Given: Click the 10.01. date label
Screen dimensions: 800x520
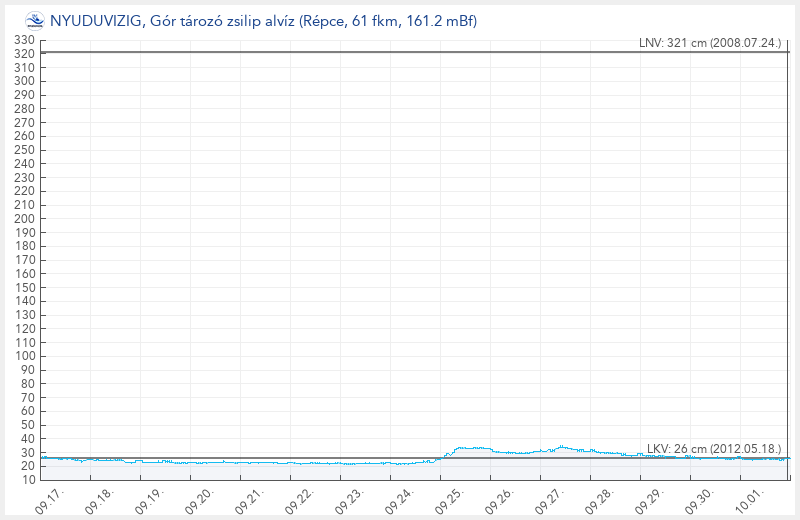Looking at the screenshot, I should tap(749, 499).
